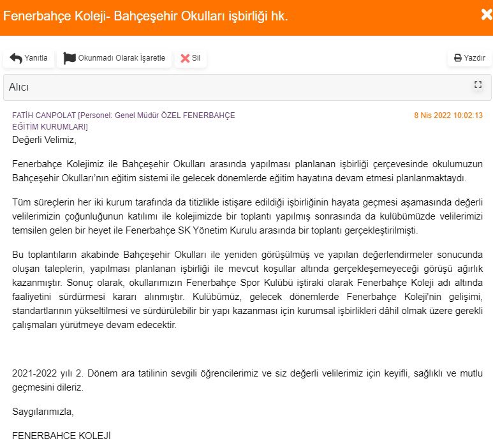This screenshot has width=493, height=448.
Task: Delete the message with Sil
Action: tap(191, 58)
